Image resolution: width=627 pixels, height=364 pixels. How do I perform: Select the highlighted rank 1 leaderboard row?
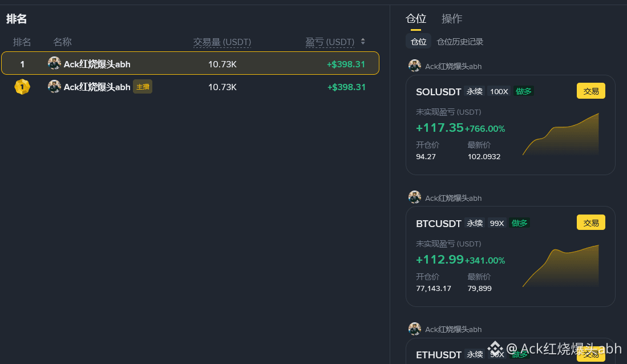[x=191, y=63]
